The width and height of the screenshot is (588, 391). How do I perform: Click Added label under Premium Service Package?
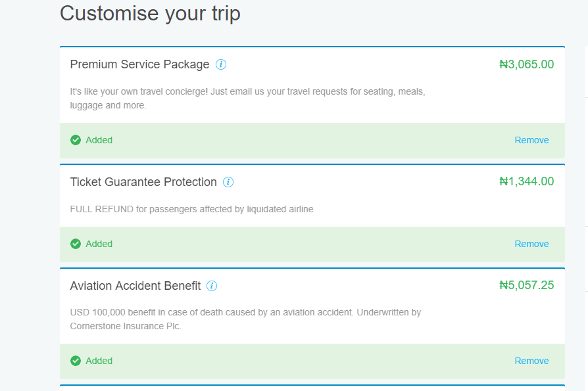point(99,140)
